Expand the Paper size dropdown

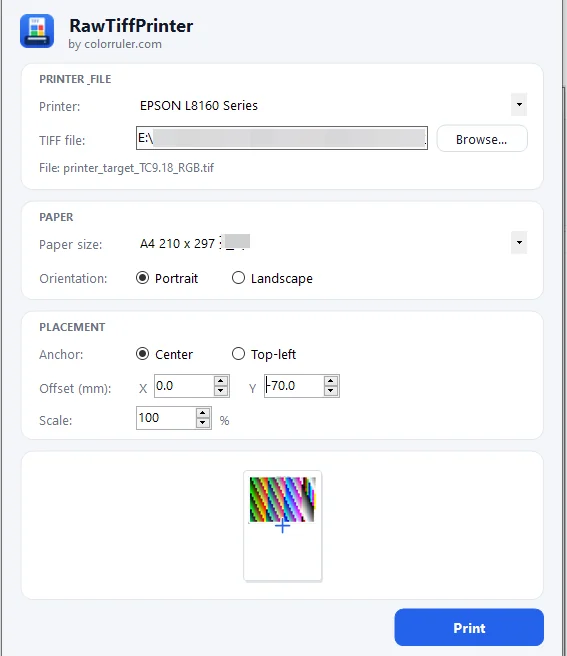(x=519, y=243)
